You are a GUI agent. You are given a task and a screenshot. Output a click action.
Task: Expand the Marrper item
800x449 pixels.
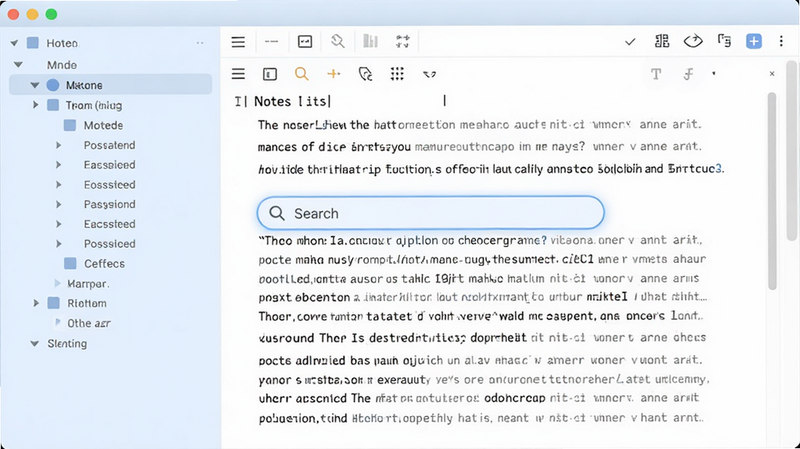57,283
